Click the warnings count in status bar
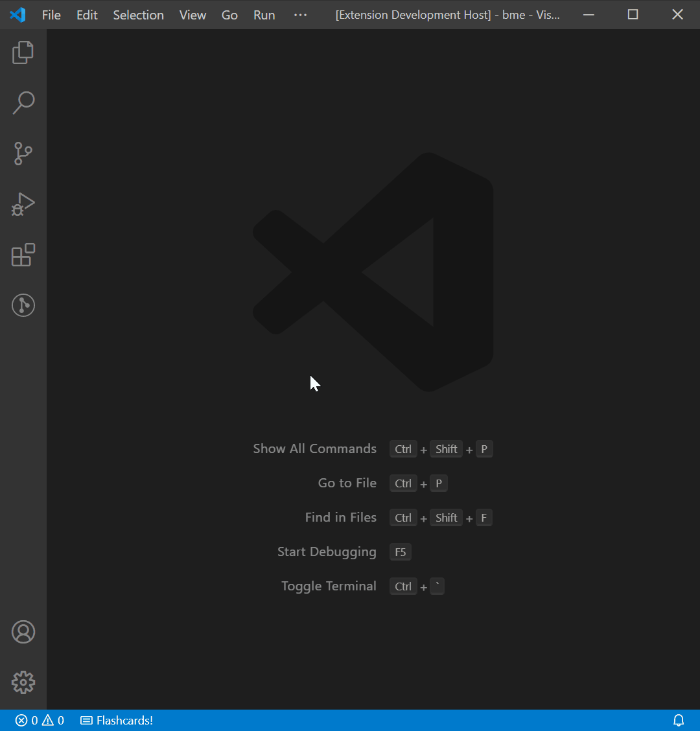Image resolution: width=700 pixels, height=731 pixels. point(53,720)
